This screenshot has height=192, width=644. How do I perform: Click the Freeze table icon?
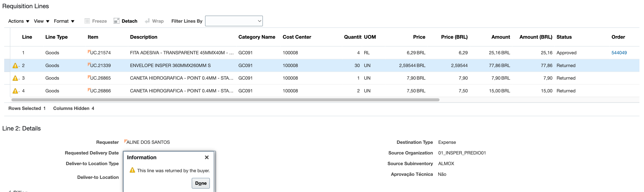87,21
